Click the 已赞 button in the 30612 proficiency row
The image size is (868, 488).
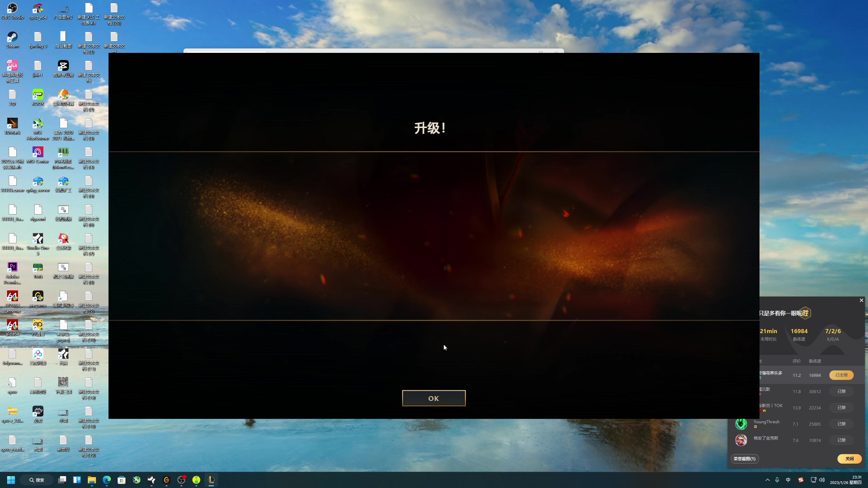pyautogui.click(x=841, y=391)
